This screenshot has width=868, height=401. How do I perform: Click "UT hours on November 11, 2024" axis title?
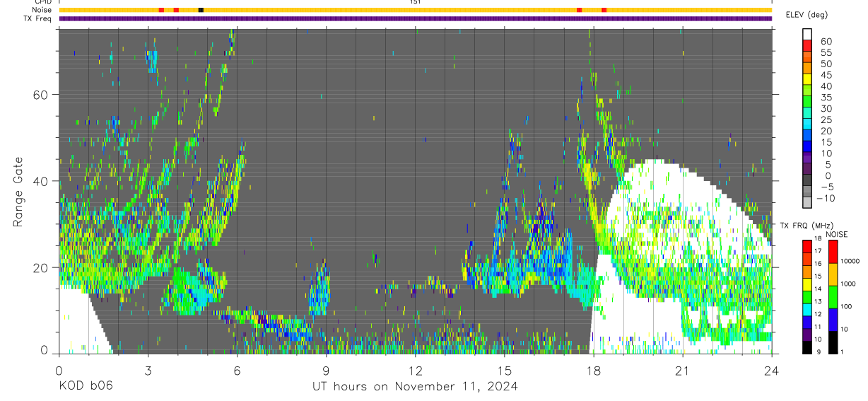pos(415,386)
